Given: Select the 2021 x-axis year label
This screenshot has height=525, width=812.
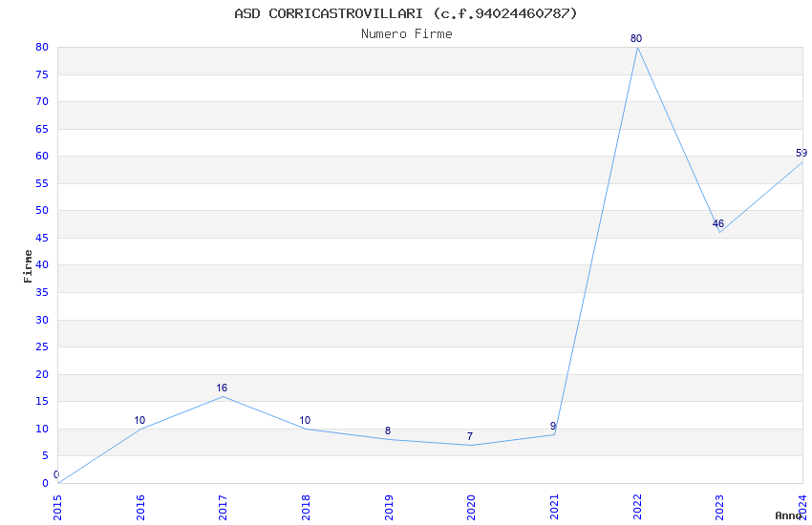Looking at the screenshot, I should tap(554, 508).
